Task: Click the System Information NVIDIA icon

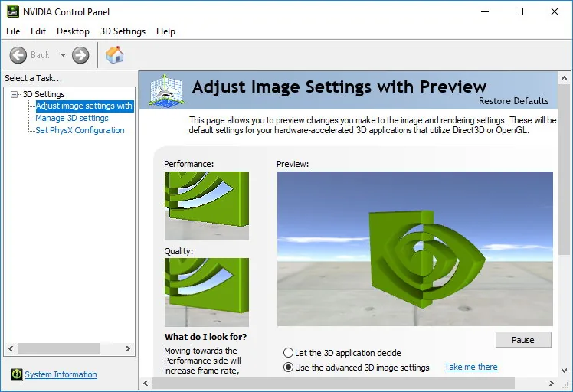Action: pyautogui.click(x=16, y=374)
